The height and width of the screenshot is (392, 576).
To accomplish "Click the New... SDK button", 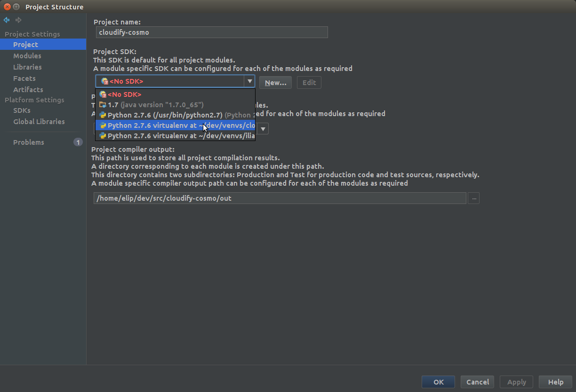I will click(275, 83).
